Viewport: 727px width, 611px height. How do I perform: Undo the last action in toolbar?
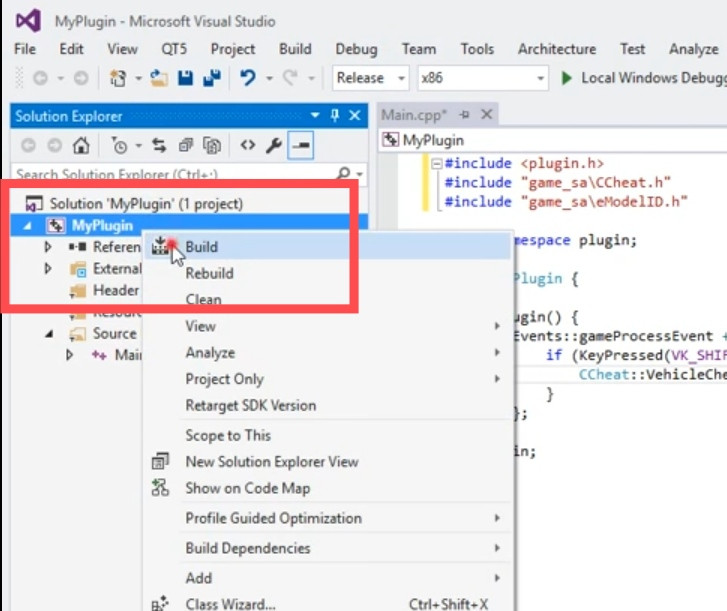pyautogui.click(x=248, y=78)
